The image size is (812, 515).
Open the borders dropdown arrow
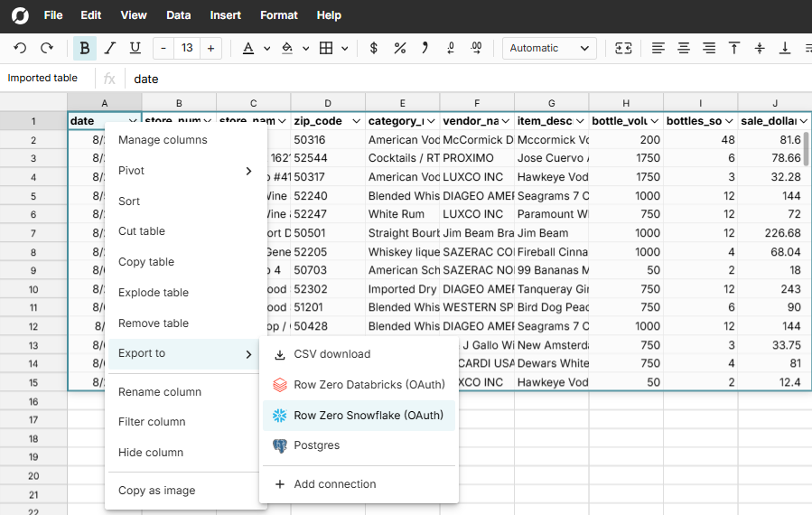[345, 48]
